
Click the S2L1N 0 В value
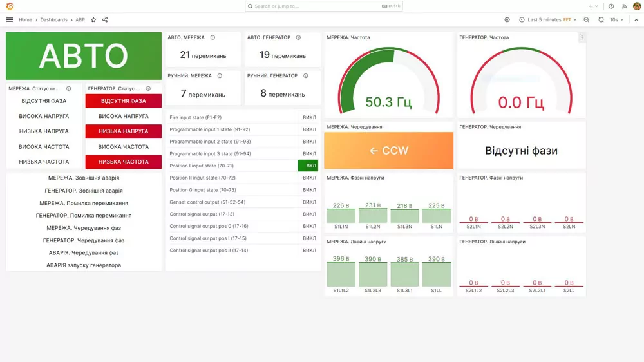(473, 219)
